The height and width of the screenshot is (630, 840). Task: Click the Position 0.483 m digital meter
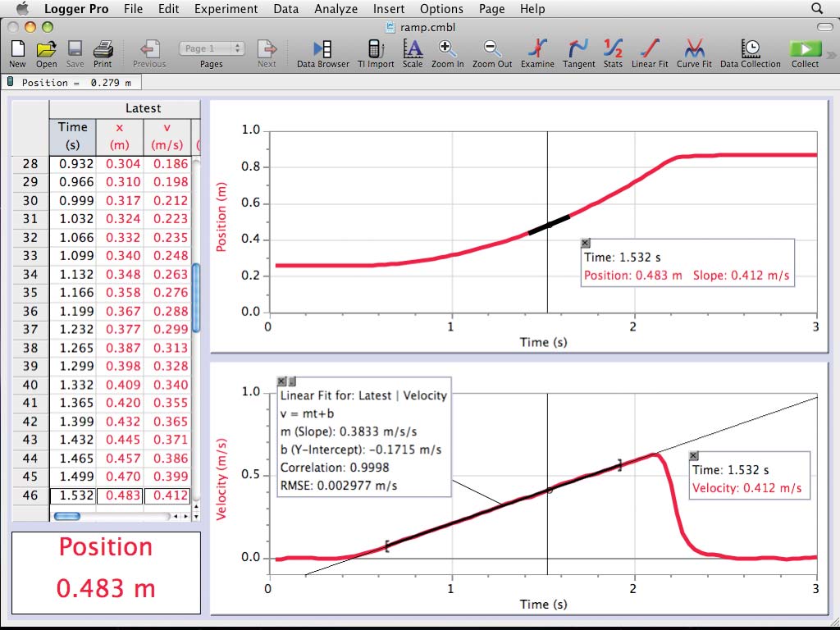(x=106, y=572)
